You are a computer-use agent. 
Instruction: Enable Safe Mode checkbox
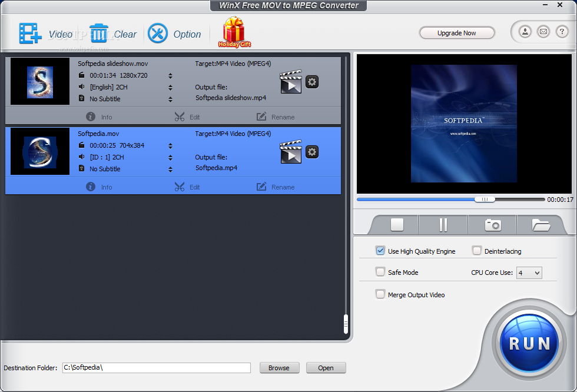click(x=380, y=272)
